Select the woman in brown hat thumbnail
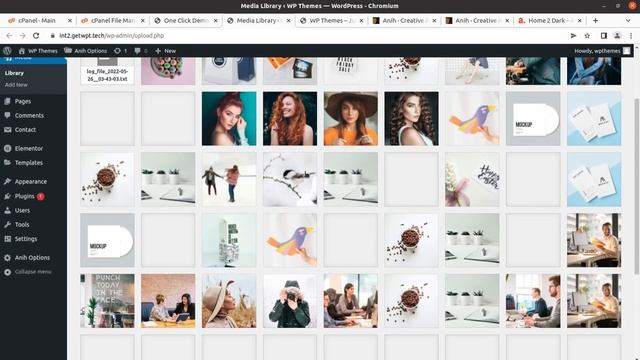This screenshot has height=360, width=640. click(351, 118)
